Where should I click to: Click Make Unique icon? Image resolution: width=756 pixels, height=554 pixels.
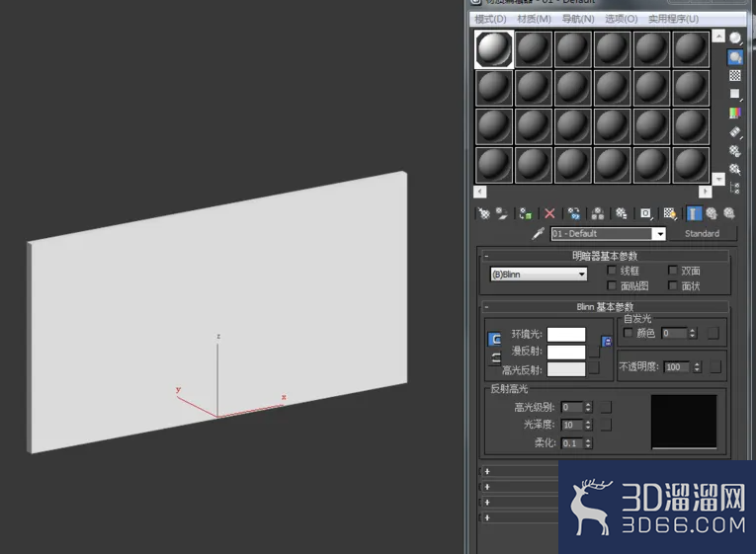coord(598,213)
